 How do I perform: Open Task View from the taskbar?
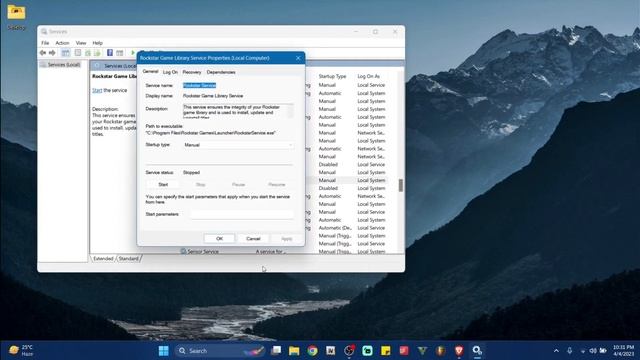(x=276, y=351)
